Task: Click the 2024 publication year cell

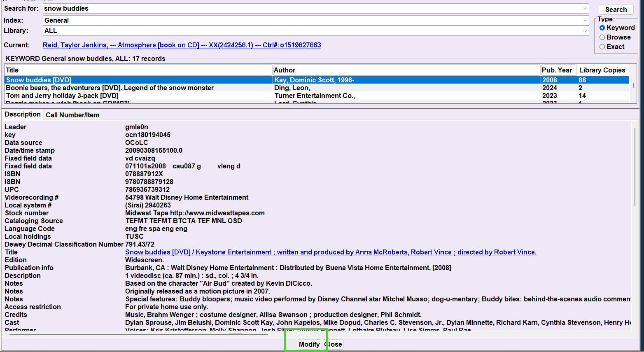Action: pos(549,88)
